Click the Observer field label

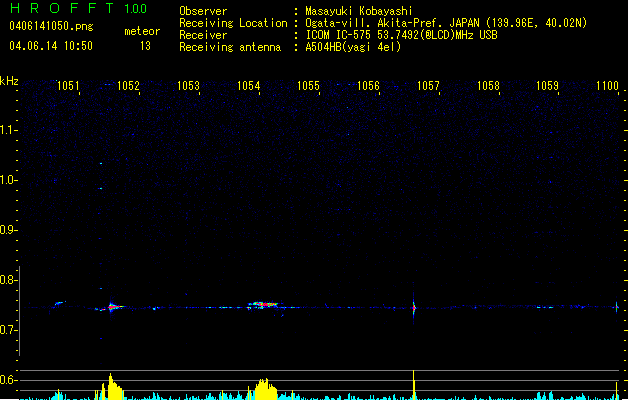203,11
